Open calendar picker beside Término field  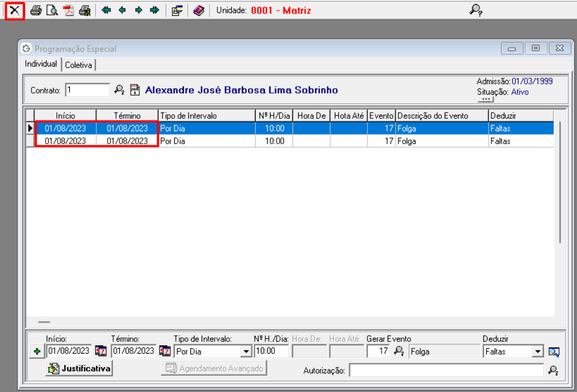coord(165,351)
